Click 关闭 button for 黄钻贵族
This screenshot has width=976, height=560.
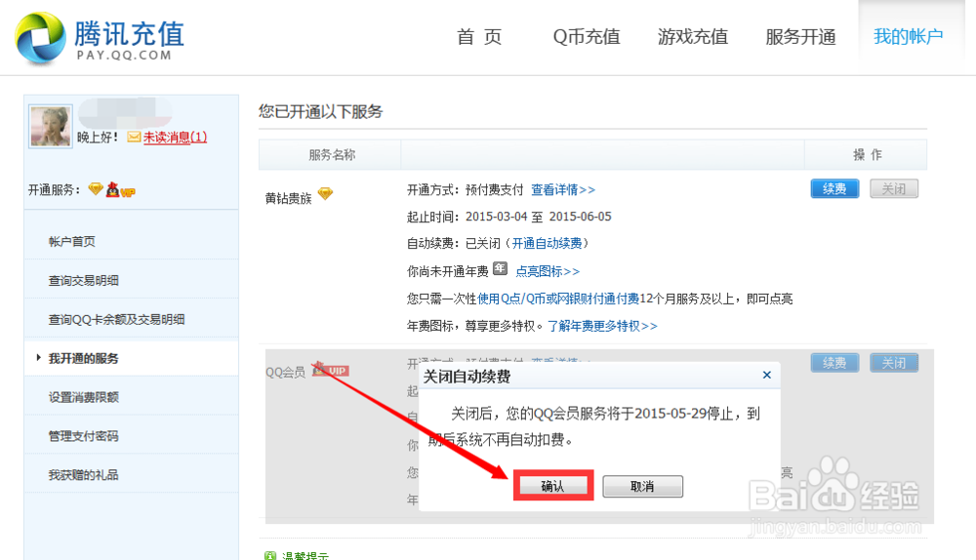(x=894, y=188)
